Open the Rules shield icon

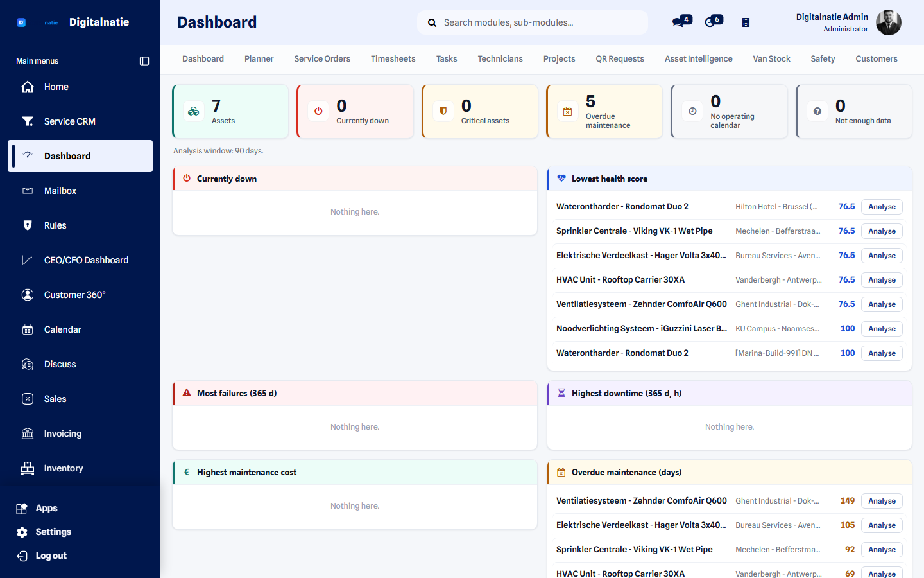[28, 225]
